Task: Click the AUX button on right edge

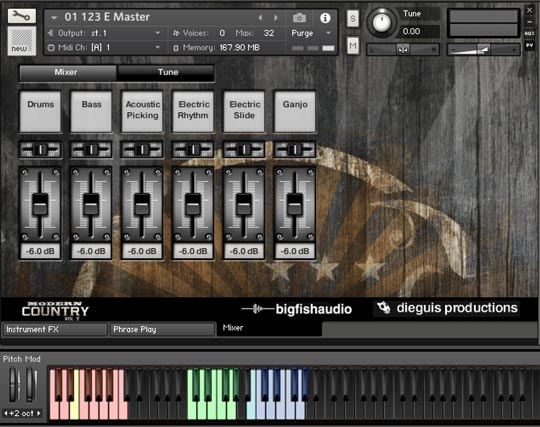Action: (x=529, y=33)
